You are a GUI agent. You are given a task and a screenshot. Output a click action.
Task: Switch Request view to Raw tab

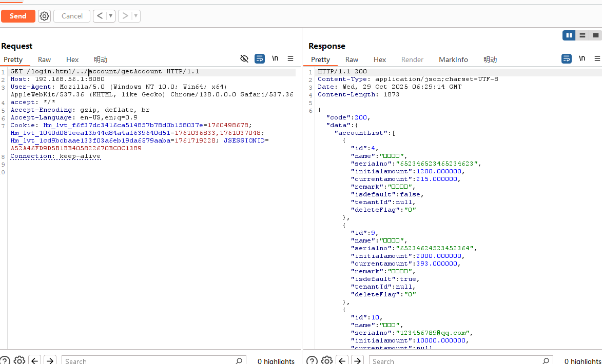45,59
